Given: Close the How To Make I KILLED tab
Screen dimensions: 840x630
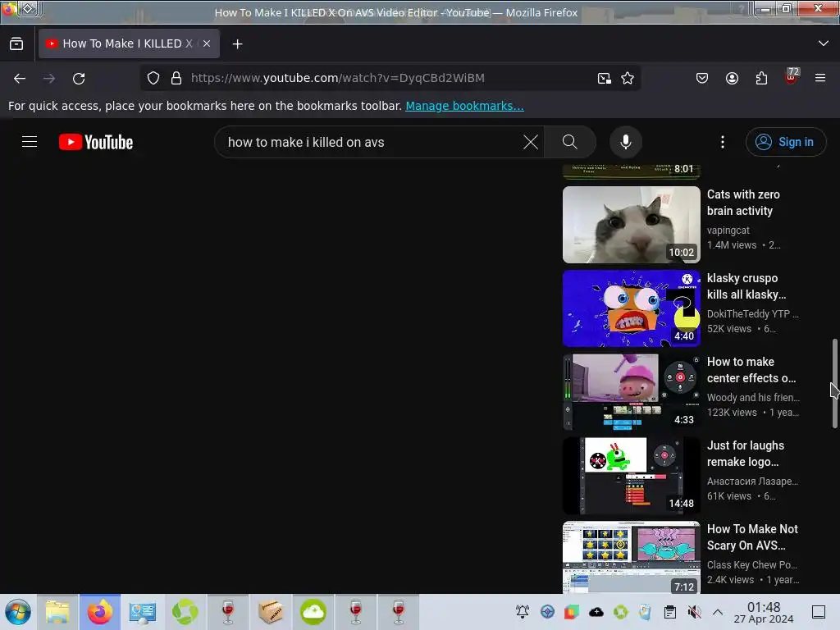Looking at the screenshot, I should tap(206, 44).
